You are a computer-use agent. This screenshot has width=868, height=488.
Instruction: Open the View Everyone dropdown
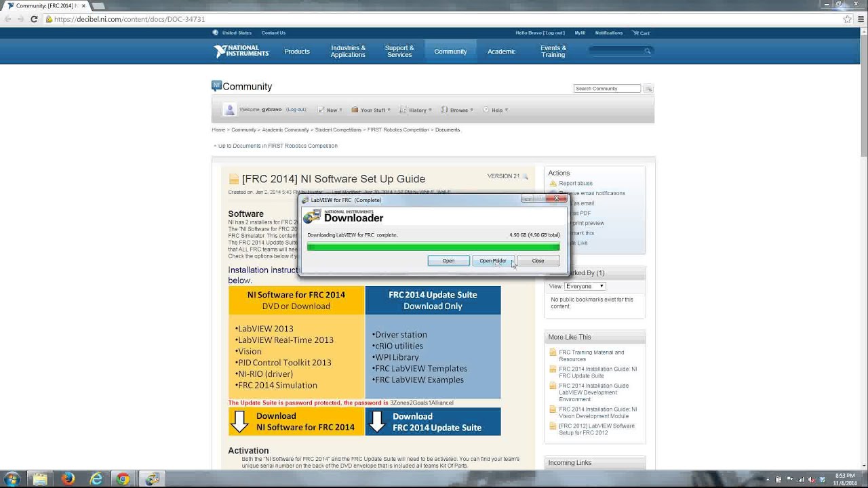[x=585, y=286]
